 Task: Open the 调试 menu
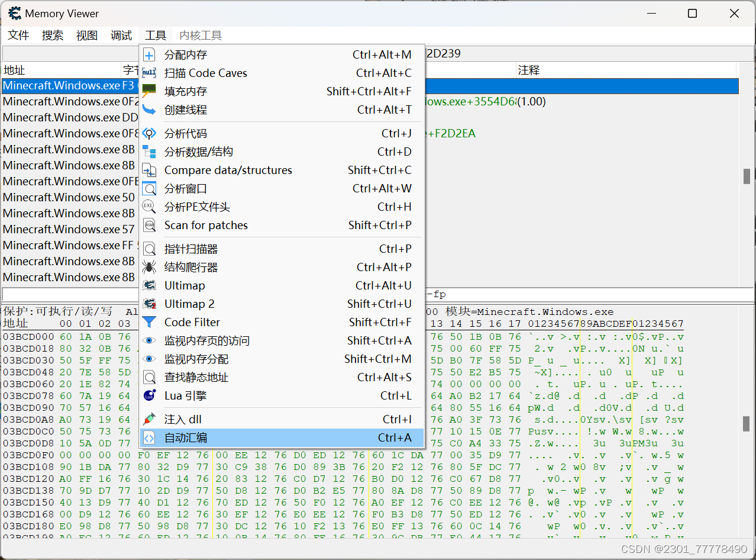point(121,36)
